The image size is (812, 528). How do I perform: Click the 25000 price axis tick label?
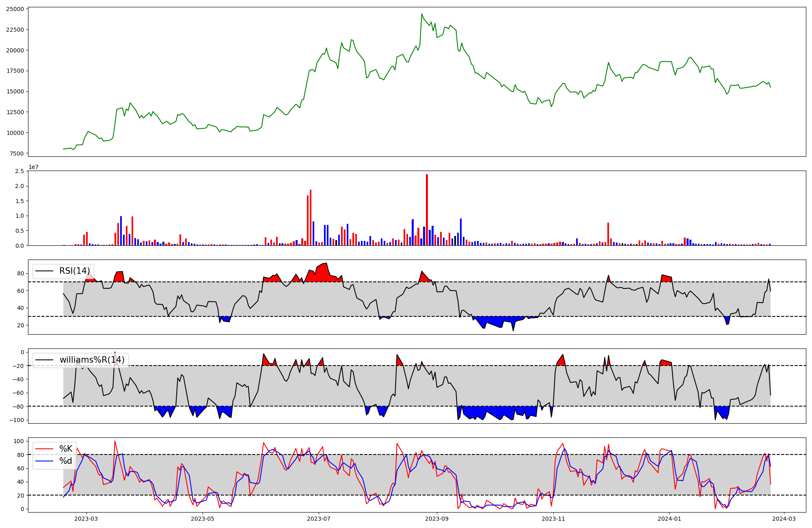pyautogui.click(x=15, y=9)
